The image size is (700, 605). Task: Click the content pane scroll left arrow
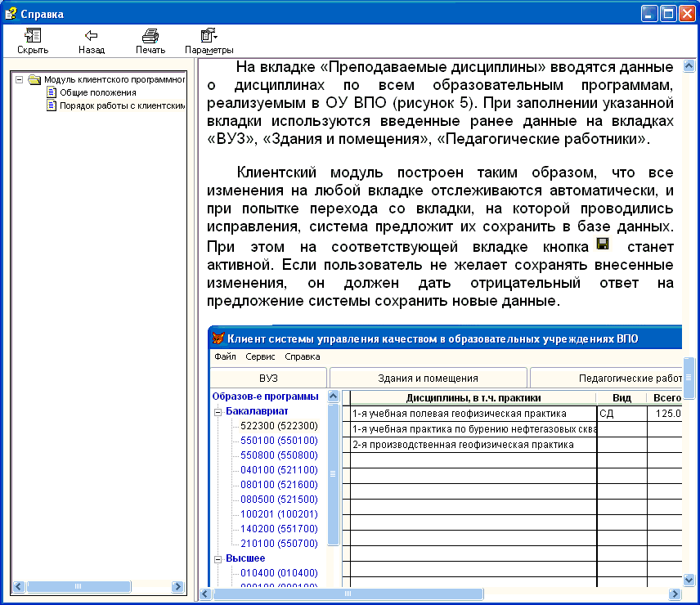pos(205,594)
